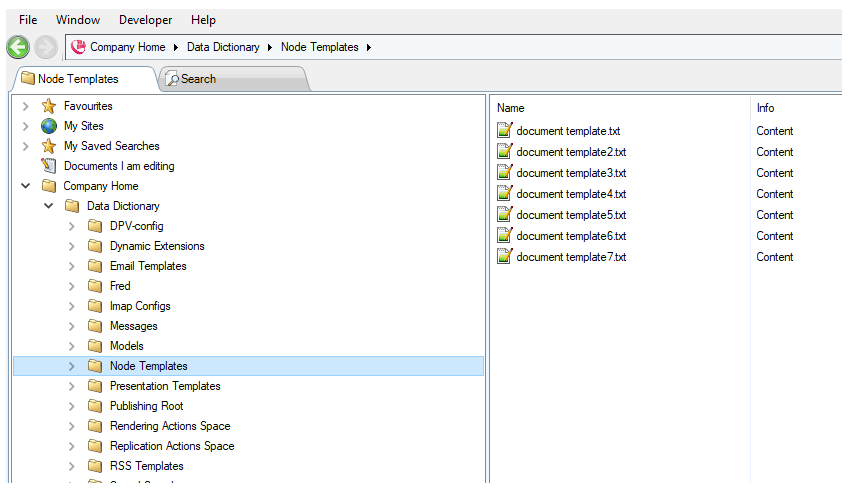Switch to the Search tab
Image resolution: width=853 pixels, height=495 pixels.
point(234,79)
